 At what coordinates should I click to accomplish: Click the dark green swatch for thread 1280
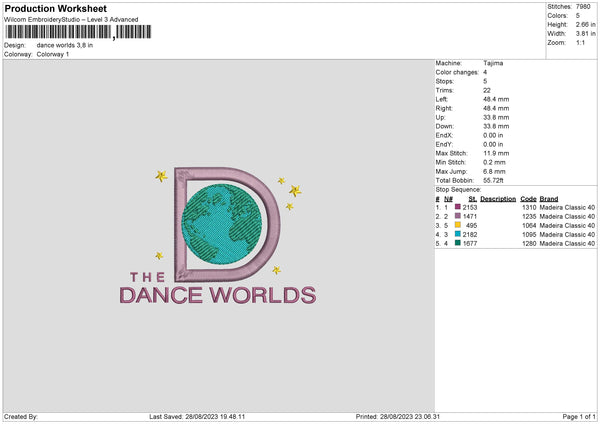(458, 243)
